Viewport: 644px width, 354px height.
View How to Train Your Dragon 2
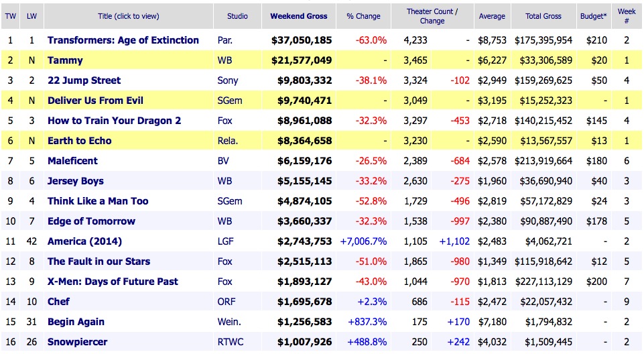pos(114,121)
